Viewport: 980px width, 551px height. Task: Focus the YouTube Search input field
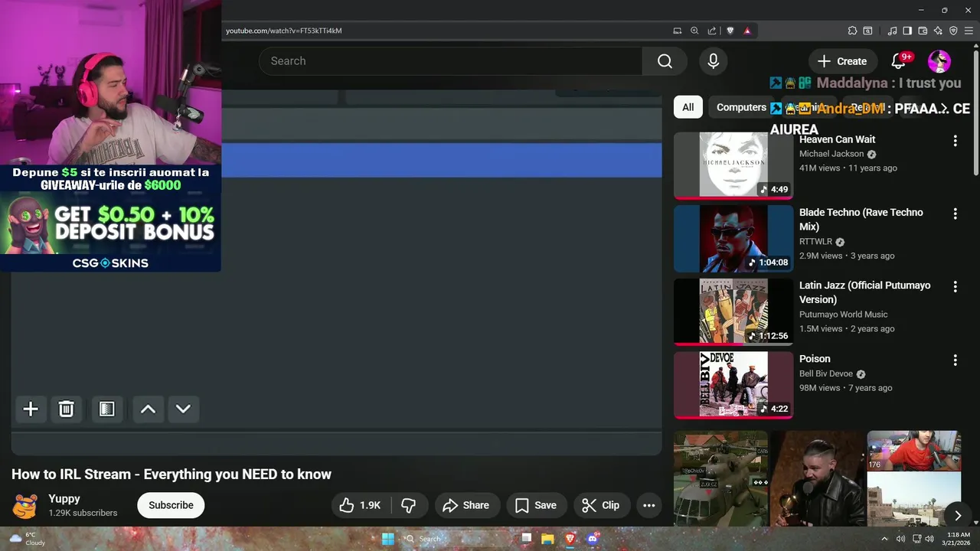452,61
